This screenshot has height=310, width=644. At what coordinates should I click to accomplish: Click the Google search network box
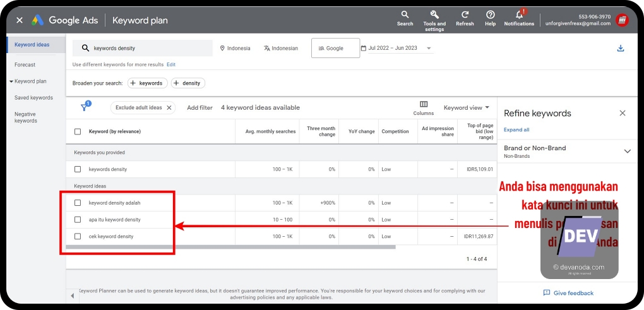[x=335, y=48]
